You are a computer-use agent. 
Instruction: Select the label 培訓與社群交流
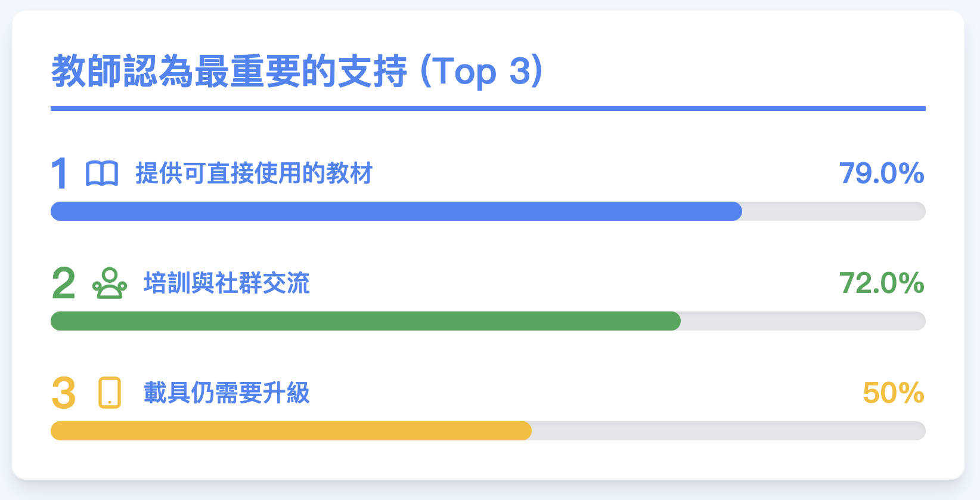tap(227, 283)
